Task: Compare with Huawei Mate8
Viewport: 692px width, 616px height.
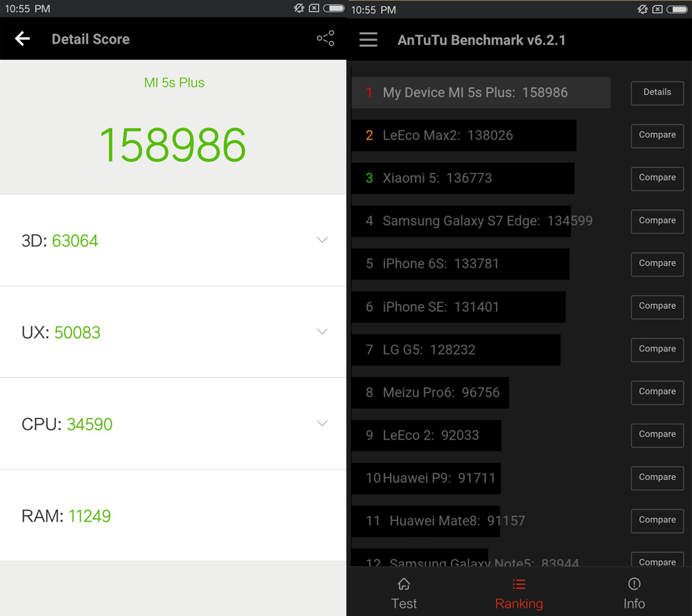Action: coord(657,521)
